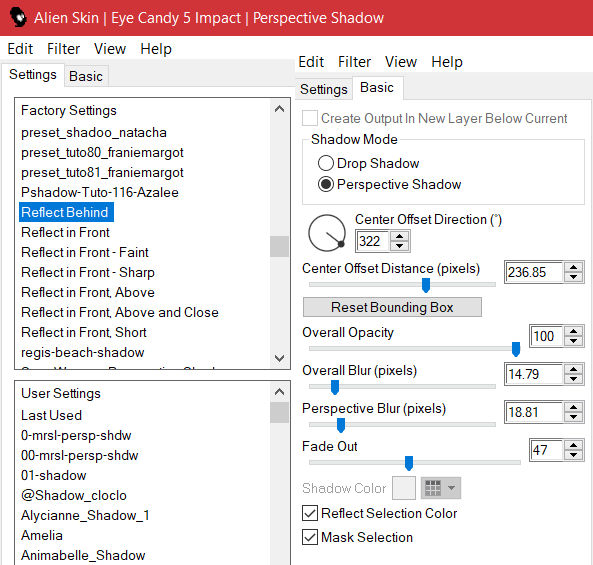593x565 pixels.
Task: Click the Center Offset Distance value field
Action: 534,272
